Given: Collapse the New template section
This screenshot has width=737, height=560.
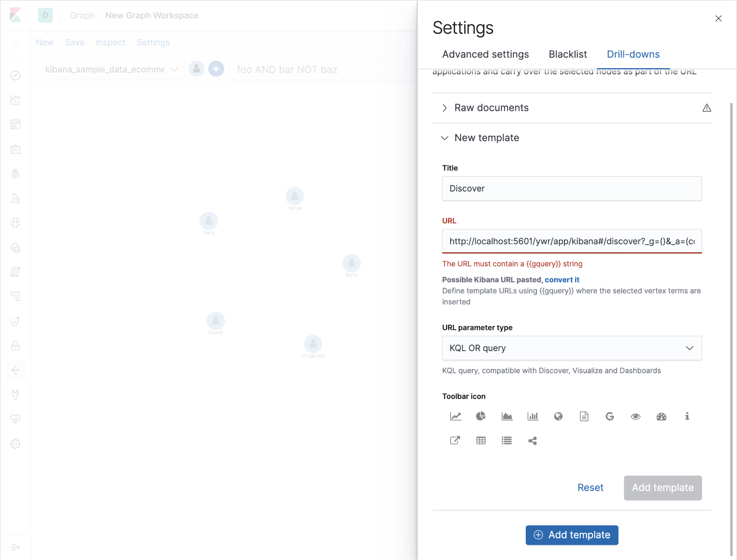Looking at the screenshot, I should pos(445,138).
